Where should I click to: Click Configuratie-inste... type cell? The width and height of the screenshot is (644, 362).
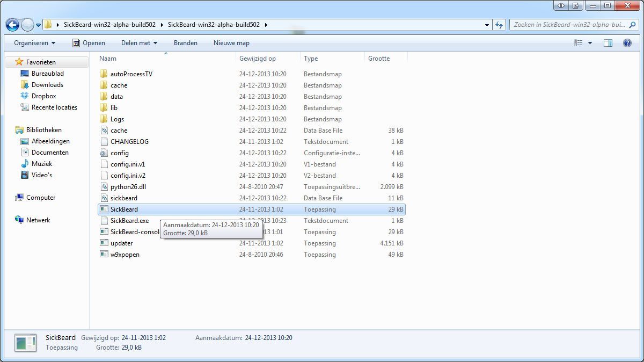point(332,153)
